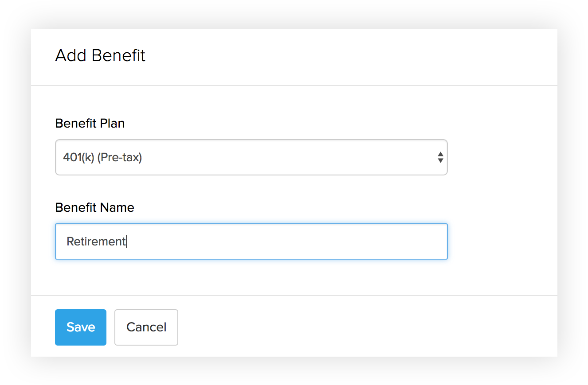
Task: Click the Benefit Plan field label
Action: coord(90,123)
